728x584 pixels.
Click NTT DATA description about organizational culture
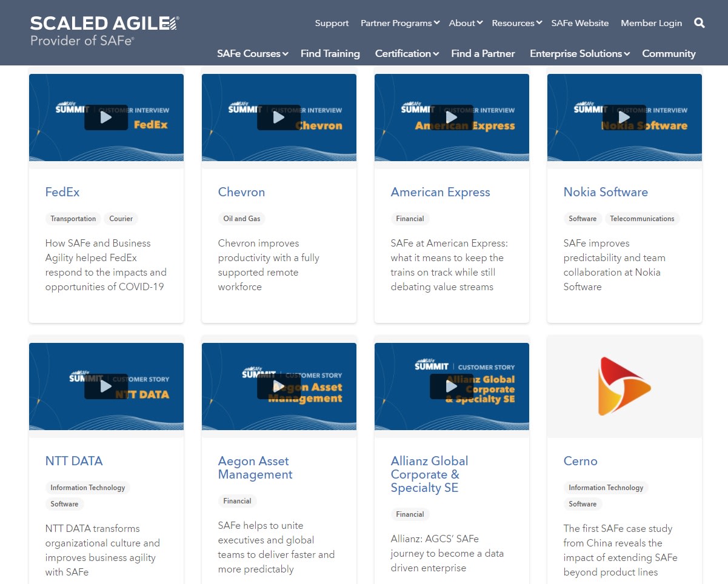click(x=102, y=550)
